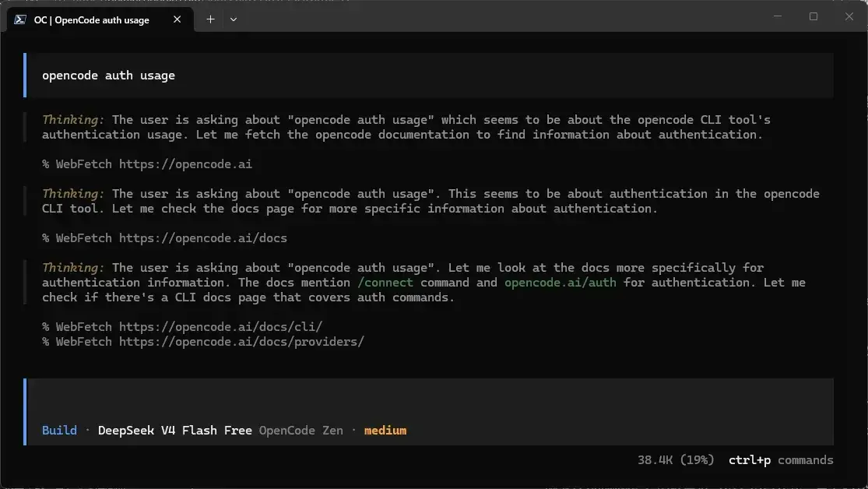The height and width of the screenshot is (489, 868).
Task: Click WebFetch https://opencode.ai/docs/cli/ line
Action: [182, 327]
